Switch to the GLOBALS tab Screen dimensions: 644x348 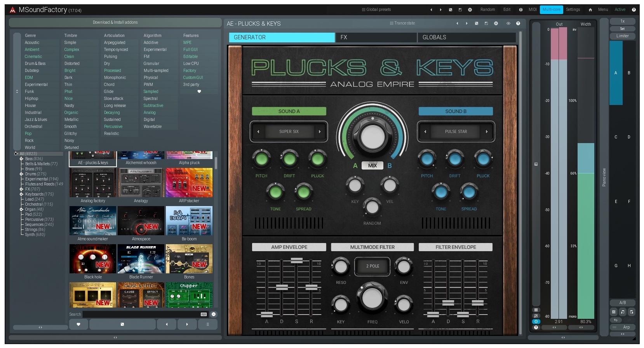coord(467,37)
